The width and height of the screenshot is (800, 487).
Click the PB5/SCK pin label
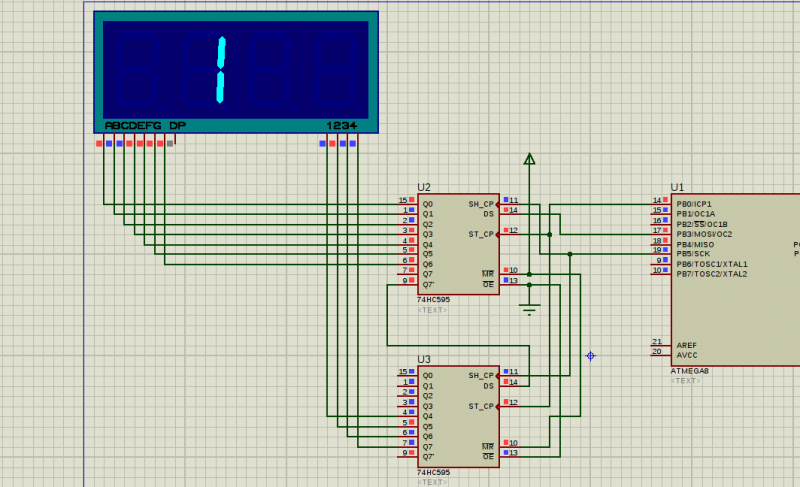coord(693,254)
